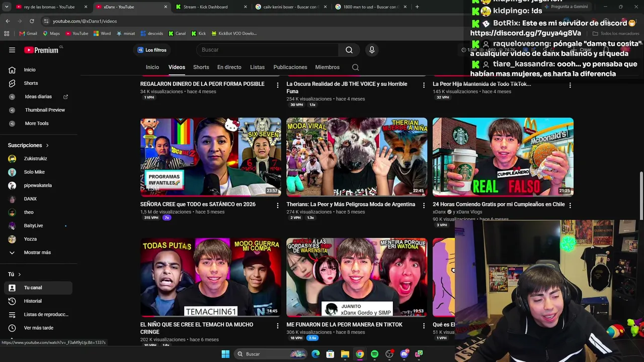This screenshot has height=362, width=644.
Task: Open options menu for SEÑORA CREE que TODO video
Action: point(277,206)
